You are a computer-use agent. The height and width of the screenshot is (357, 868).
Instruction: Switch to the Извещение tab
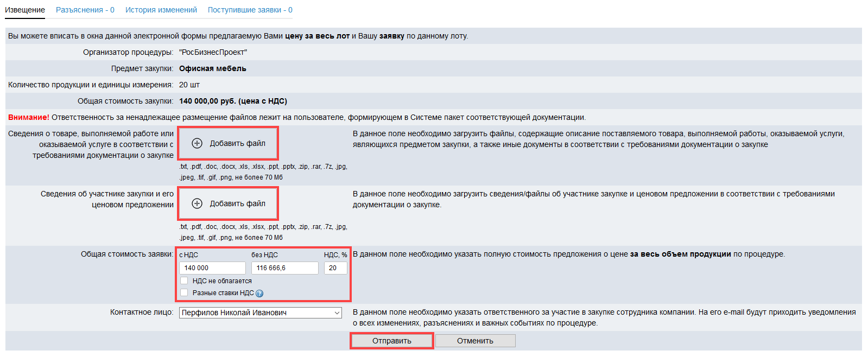[25, 10]
